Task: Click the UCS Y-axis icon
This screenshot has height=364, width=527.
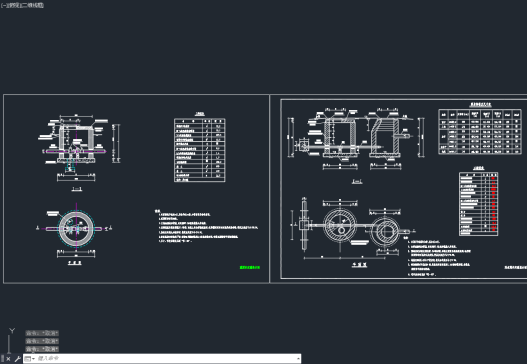Action: [x=12, y=331]
